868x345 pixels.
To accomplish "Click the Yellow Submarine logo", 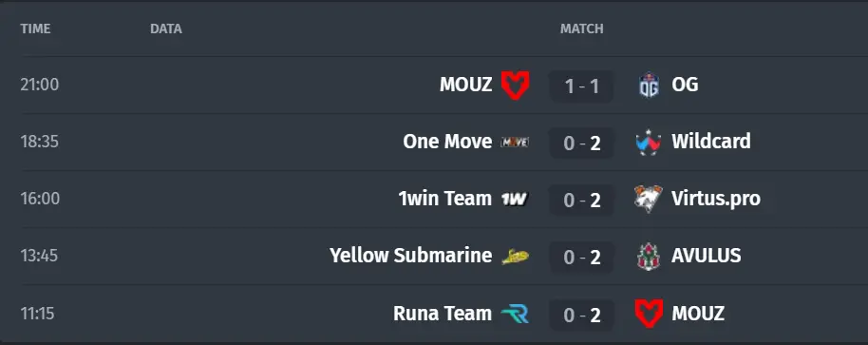I will click(x=515, y=257).
